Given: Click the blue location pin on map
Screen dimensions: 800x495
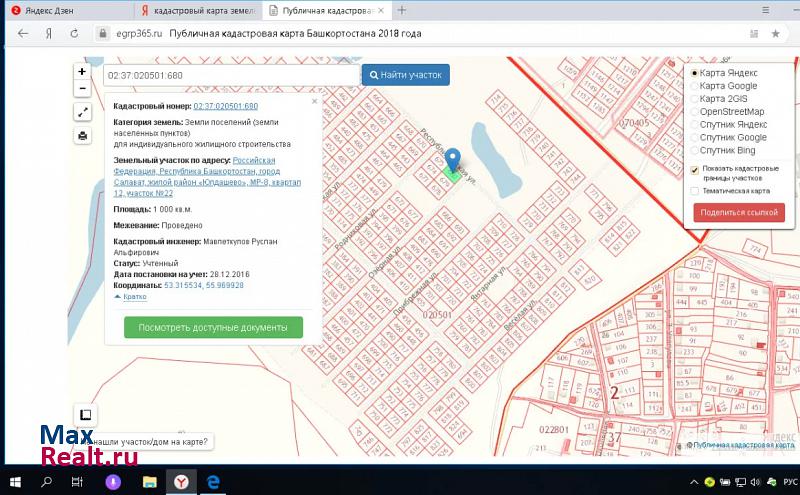Looking at the screenshot, I should click(452, 160).
